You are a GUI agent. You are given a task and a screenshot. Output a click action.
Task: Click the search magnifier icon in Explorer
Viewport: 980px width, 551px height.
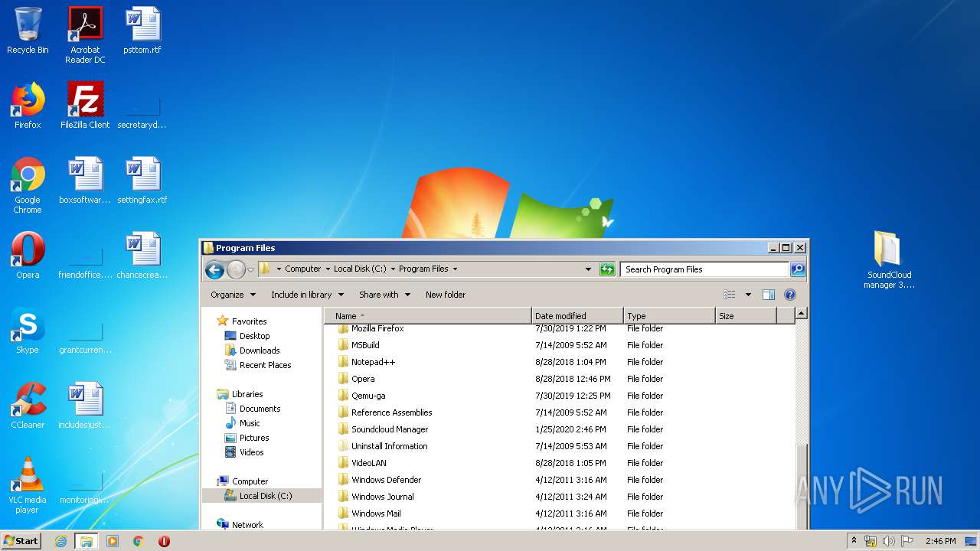click(798, 269)
